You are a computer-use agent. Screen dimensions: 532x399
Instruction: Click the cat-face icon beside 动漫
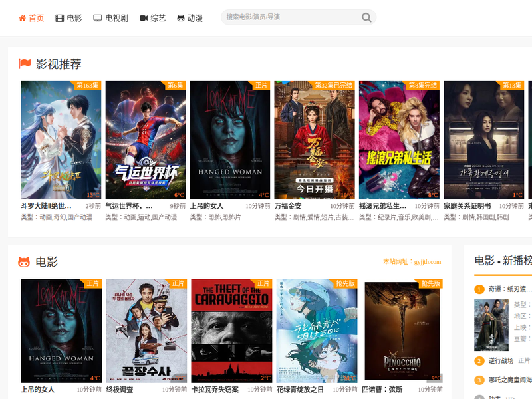pos(181,19)
